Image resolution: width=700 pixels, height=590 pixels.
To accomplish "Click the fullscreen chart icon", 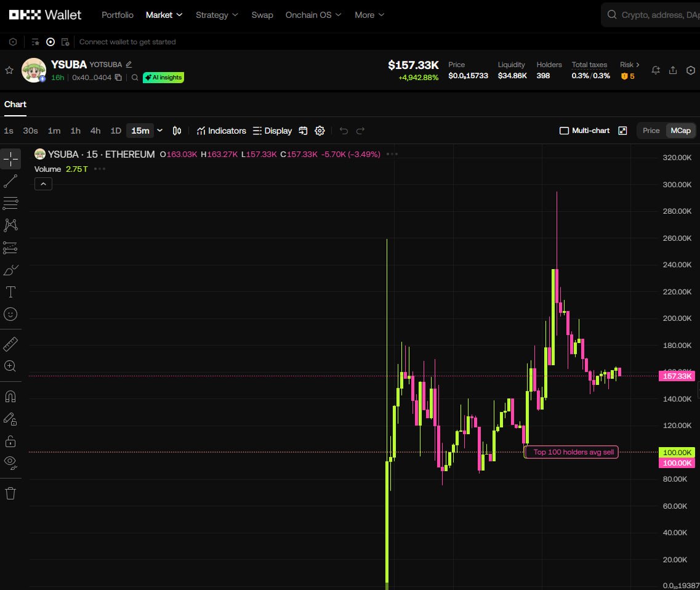I will point(623,131).
